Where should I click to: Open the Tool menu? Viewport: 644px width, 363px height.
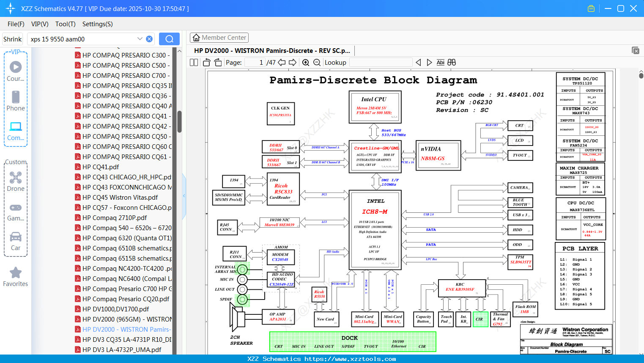tap(66, 24)
